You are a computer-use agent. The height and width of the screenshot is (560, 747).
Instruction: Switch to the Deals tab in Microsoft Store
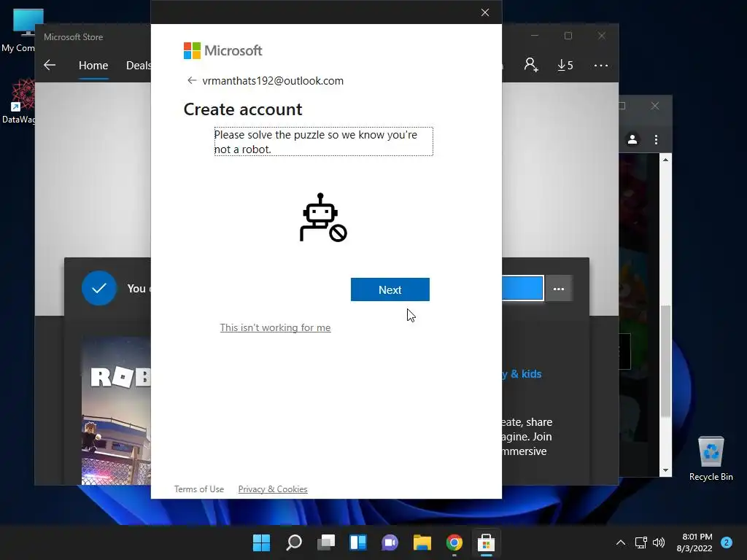pyautogui.click(x=138, y=65)
